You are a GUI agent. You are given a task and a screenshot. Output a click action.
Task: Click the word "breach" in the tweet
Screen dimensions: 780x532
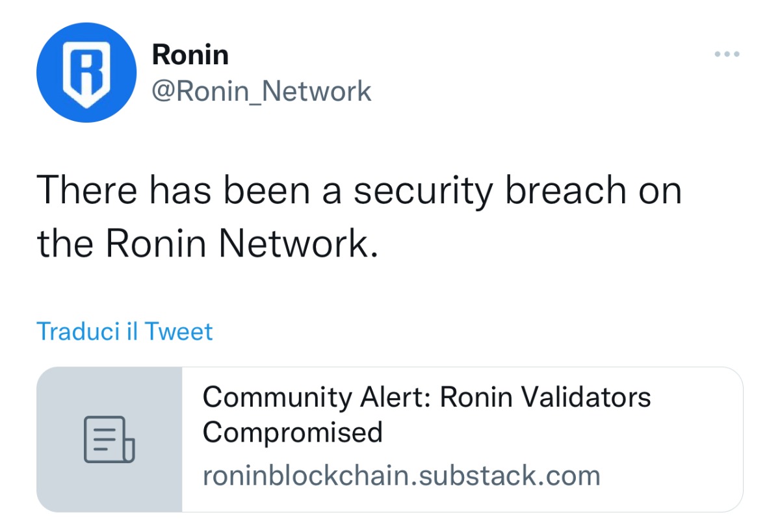coord(564,192)
